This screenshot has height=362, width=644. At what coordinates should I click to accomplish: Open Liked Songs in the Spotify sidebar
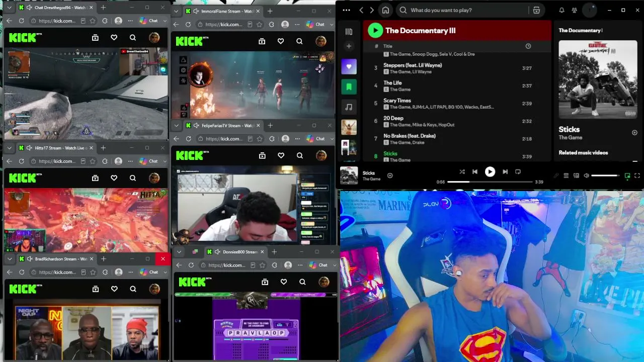349,66
